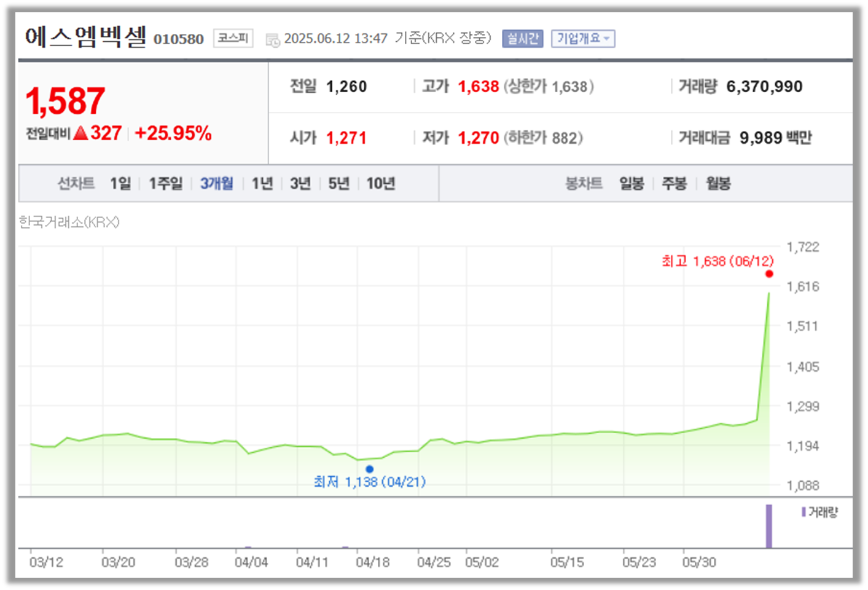
Task: Select the 1일 line chart tab
Action: pos(121,183)
